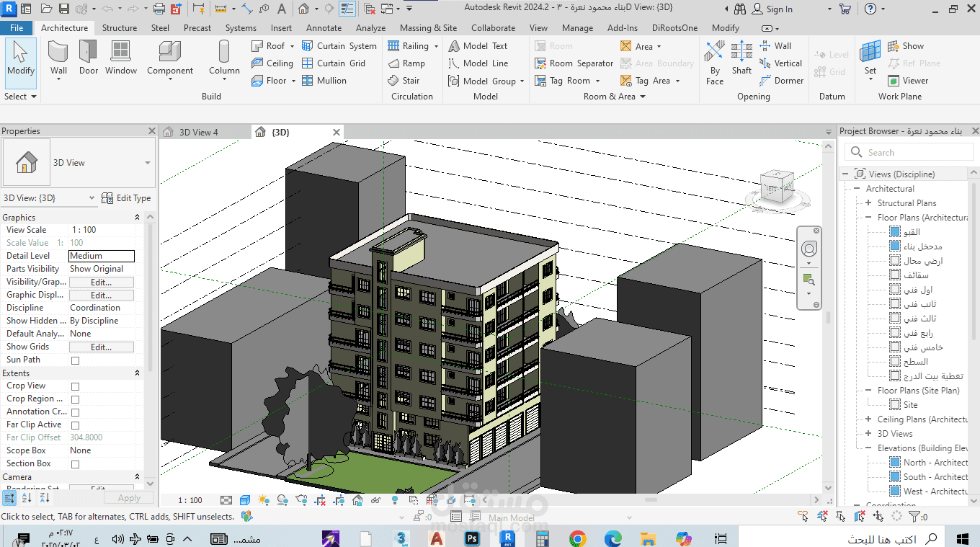
Task: Open the work plane Viewer
Action: tap(908, 81)
